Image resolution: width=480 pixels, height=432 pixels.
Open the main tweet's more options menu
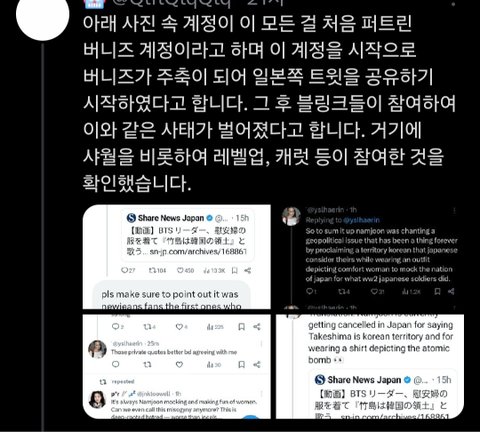pos(453,4)
